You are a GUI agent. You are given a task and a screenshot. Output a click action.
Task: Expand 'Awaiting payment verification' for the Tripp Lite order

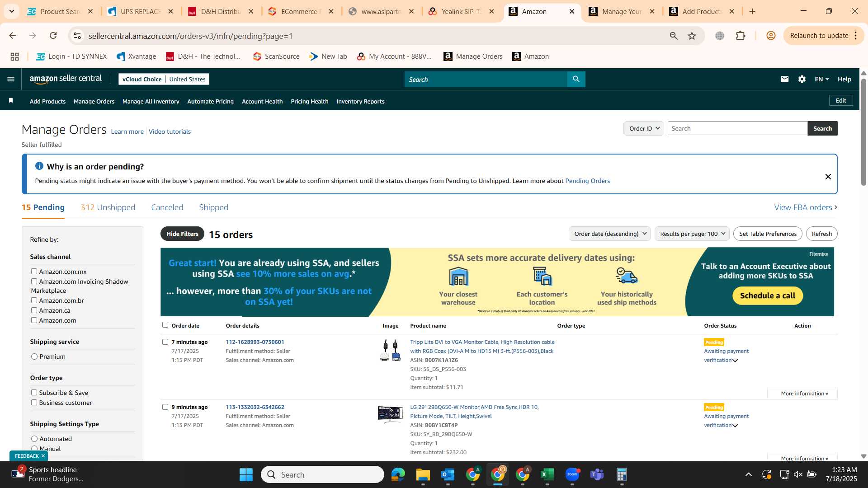735,361
